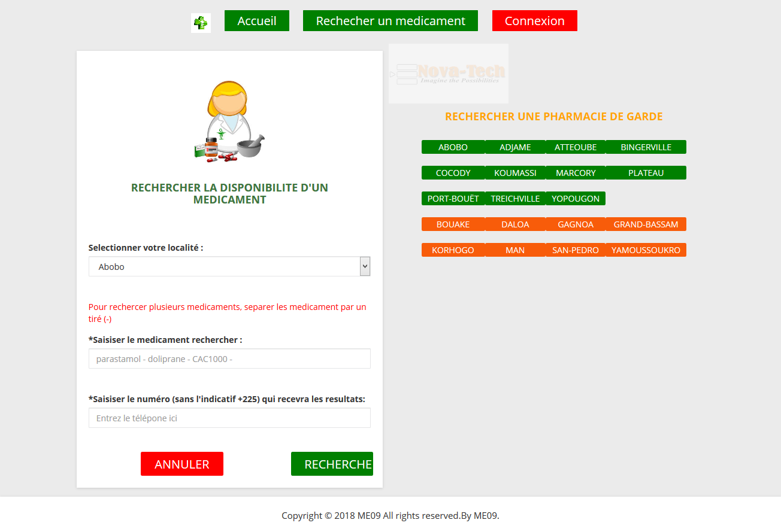Screen dimensions: 781x532
Task: Click the pharmacist illustration image
Action: tap(229, 121)
